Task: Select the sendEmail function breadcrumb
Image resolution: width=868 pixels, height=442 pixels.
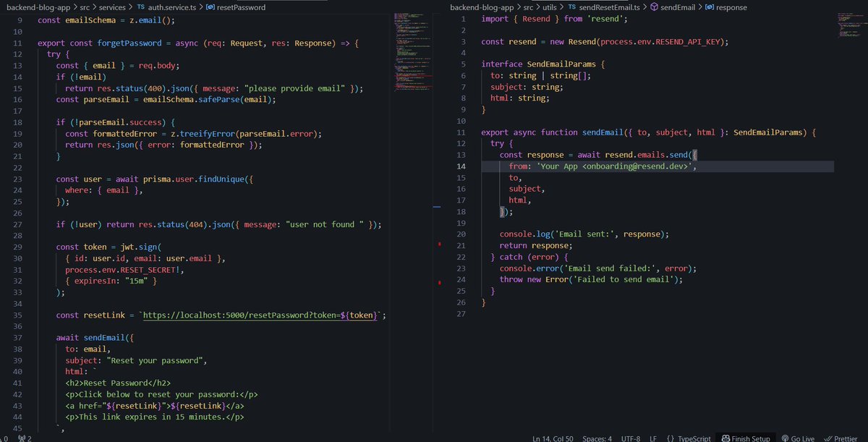Action: [x=671, y=7]
